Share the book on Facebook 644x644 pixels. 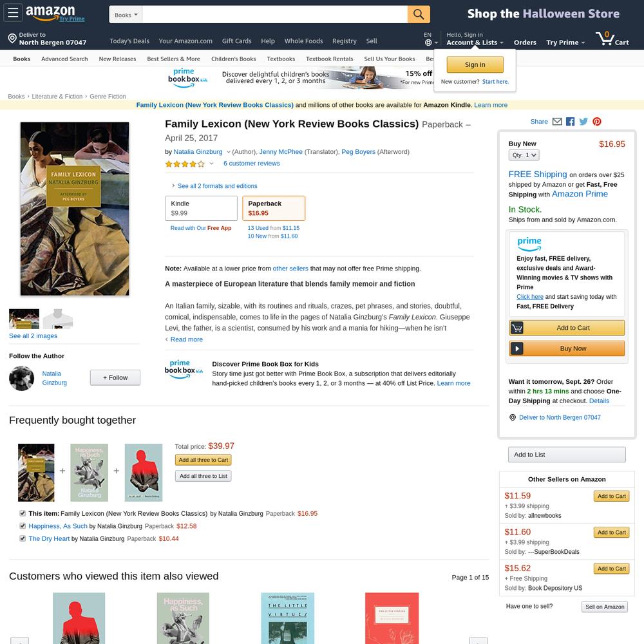[x=570, y=122]
